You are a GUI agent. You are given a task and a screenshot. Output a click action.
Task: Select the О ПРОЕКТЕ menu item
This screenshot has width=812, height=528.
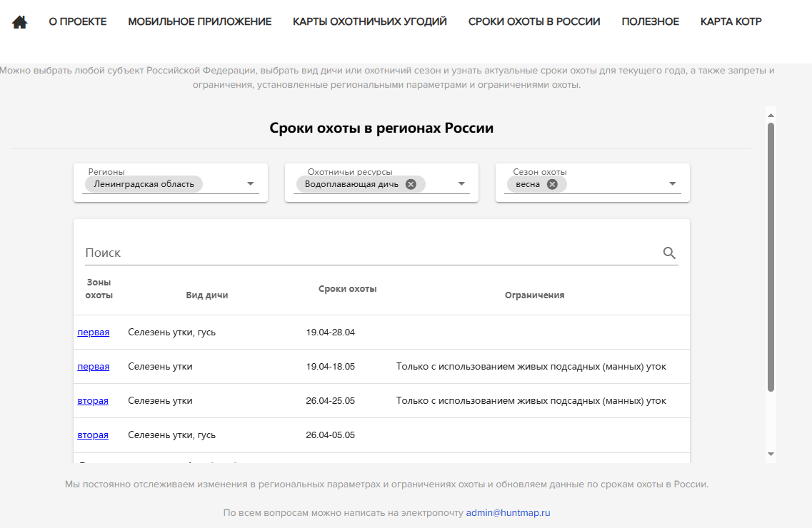[77, 21]
